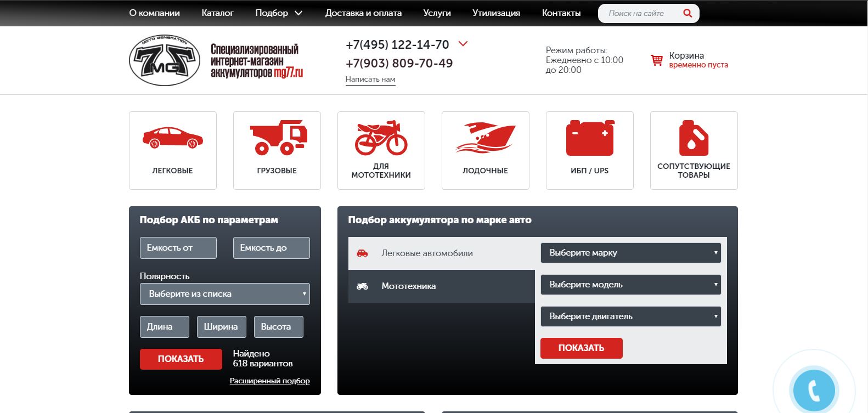Switch to Легковые автомобили tab
The image size is (868, 413).
(442, 253)
